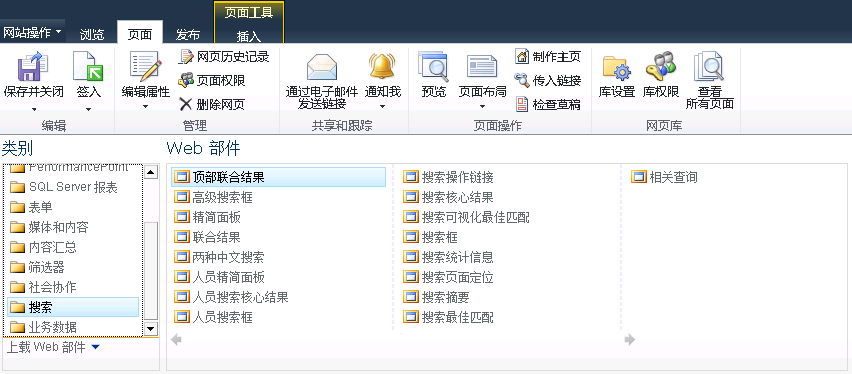The height and width of the screenshot is (374, 852).
Task: Select the 人员搜索框 web part
Action: [213, 317]
